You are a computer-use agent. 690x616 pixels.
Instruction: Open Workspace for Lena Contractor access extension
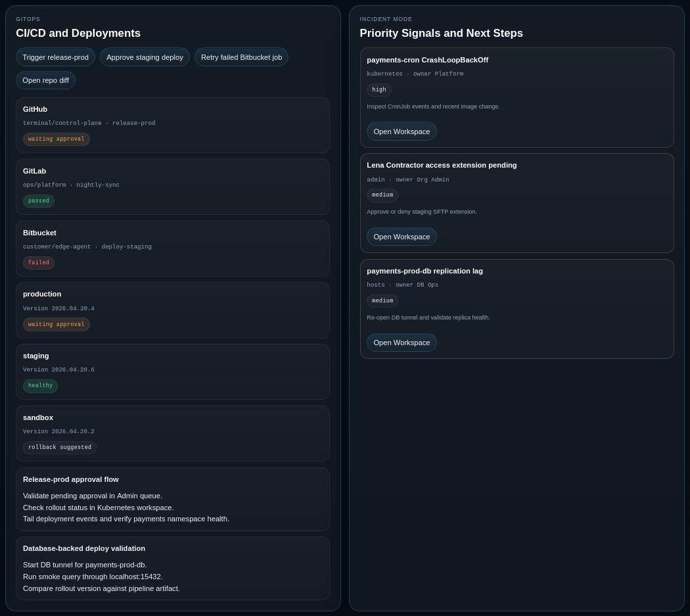tap(402, 237)
